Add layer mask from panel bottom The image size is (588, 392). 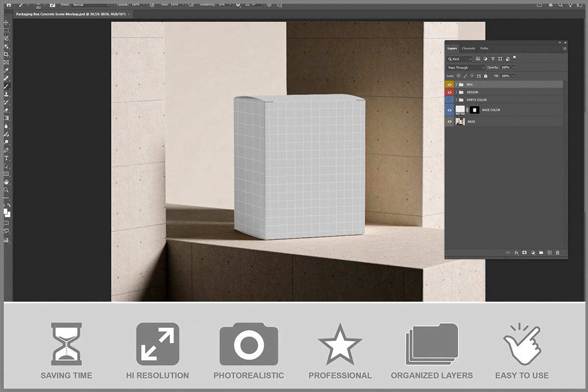point(524,252)
